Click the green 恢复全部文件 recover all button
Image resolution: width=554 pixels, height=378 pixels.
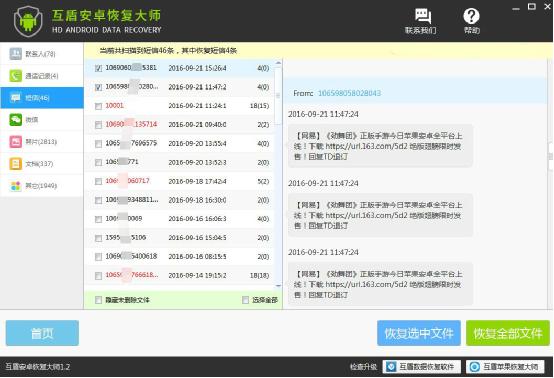click(x=508, y=333)
